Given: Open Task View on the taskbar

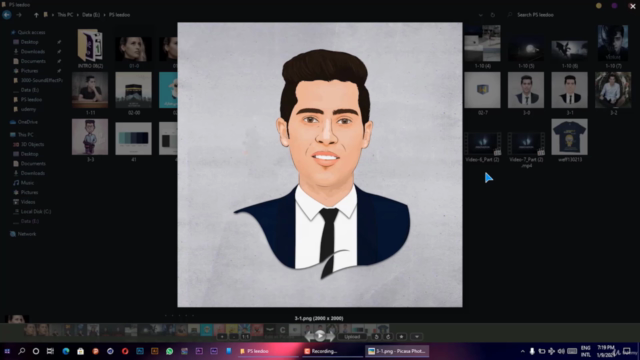Looking at the screenshot, I should tap(50, 351).
